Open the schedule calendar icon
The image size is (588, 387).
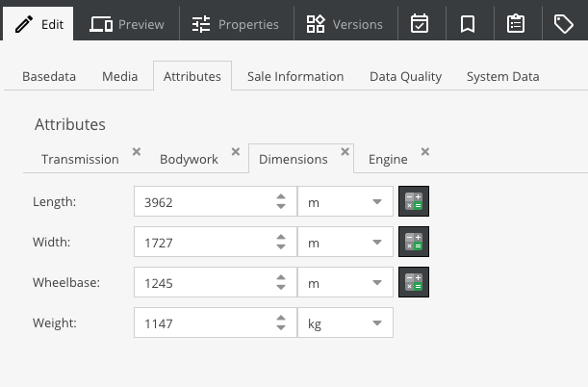[x=420, y=24]
